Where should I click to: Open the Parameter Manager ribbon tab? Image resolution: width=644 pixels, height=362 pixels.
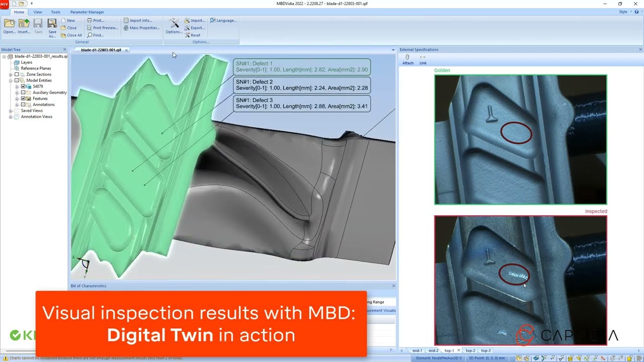pos(87,12)
